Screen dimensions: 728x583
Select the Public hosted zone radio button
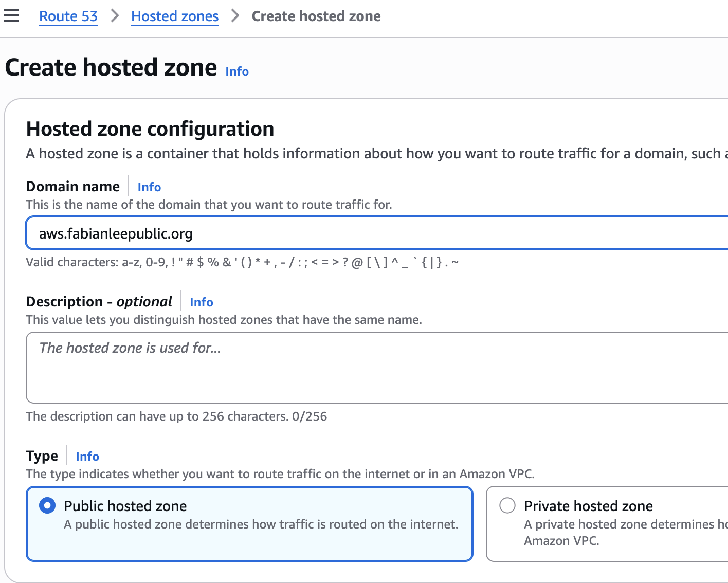tap(47, 506)
